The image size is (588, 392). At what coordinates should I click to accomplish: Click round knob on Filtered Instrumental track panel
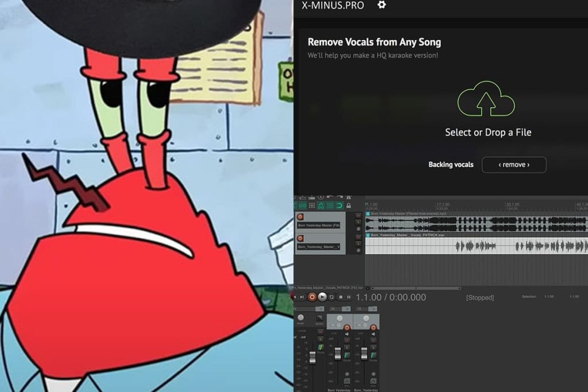358,229
